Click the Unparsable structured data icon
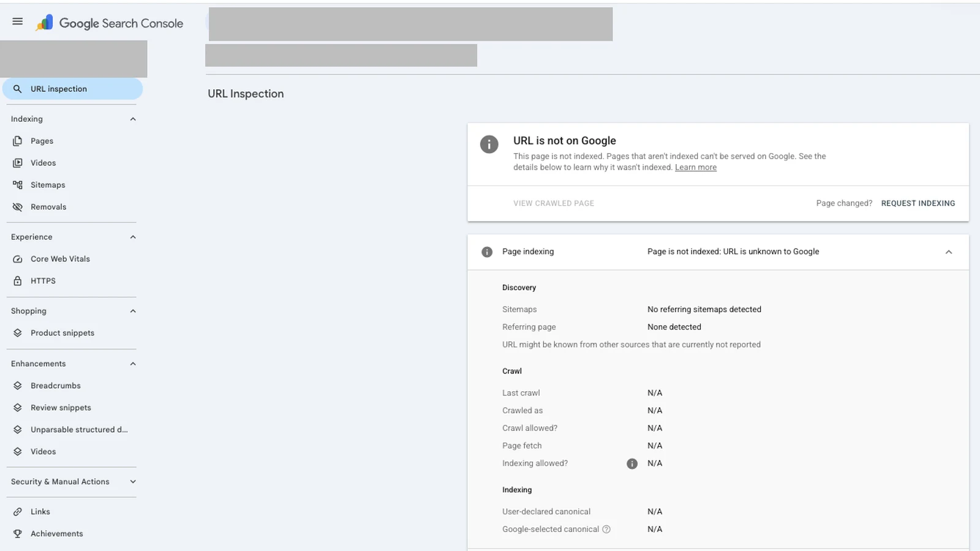Image resolution: width=980 pixels, height=551 pixels. pyautogui.click(x=18, y=430)
